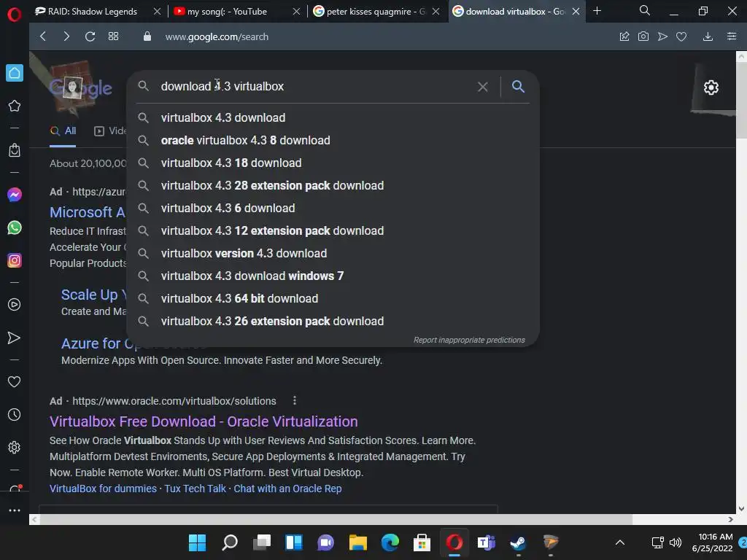Open sidebar Settings gear

coord(15,448)
